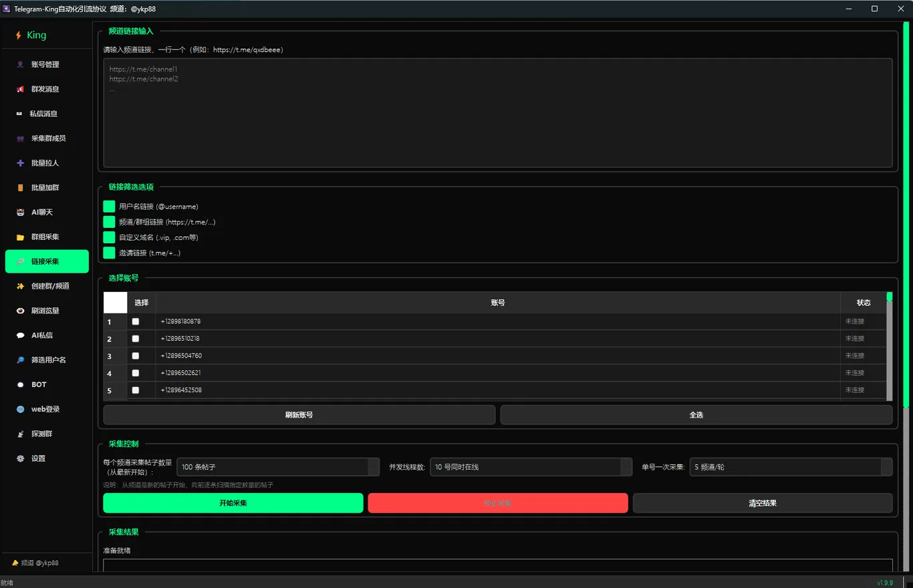This screenshot has height=588, width=913.
Task: Click the account management sidebar icon
Action: (x=20, y=65)
